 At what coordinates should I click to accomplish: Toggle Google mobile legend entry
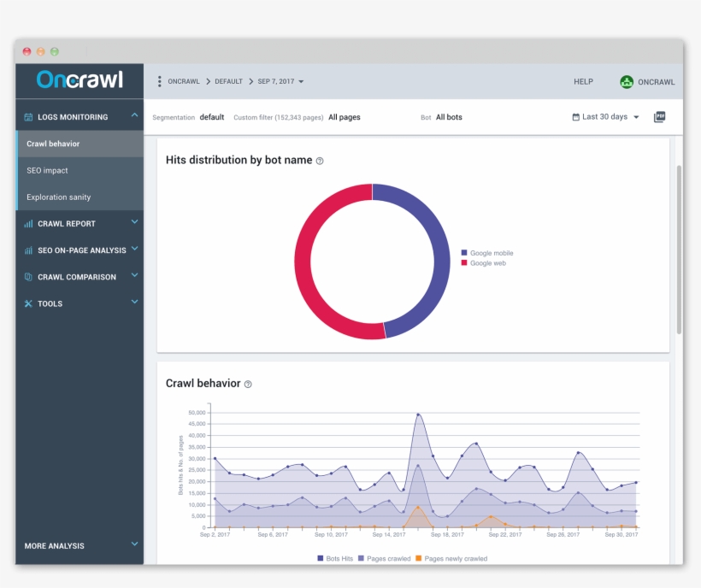(491, 253)
